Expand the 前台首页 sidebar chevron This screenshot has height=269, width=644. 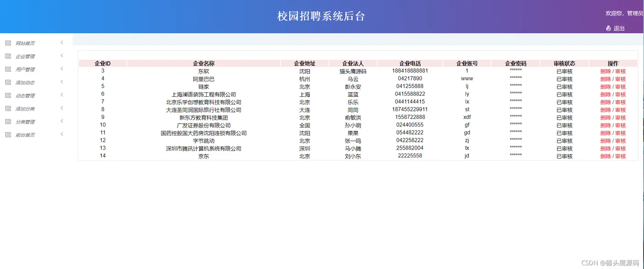(62, 134)
